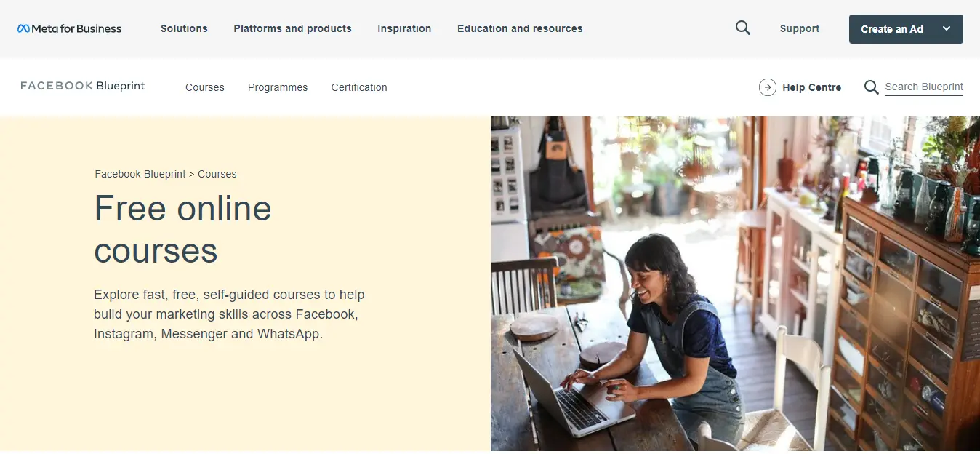
Task: Open the Support page
Action: click(x=800, y=29)
